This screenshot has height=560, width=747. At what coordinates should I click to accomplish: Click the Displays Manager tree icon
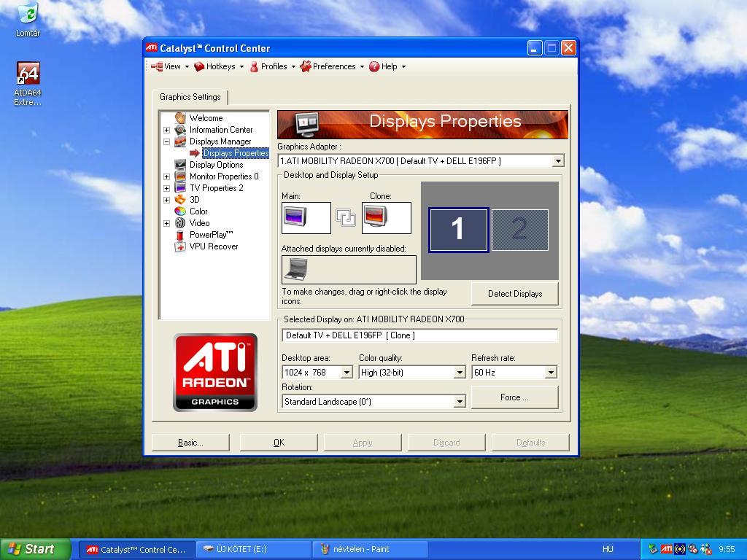click(180, 141)
